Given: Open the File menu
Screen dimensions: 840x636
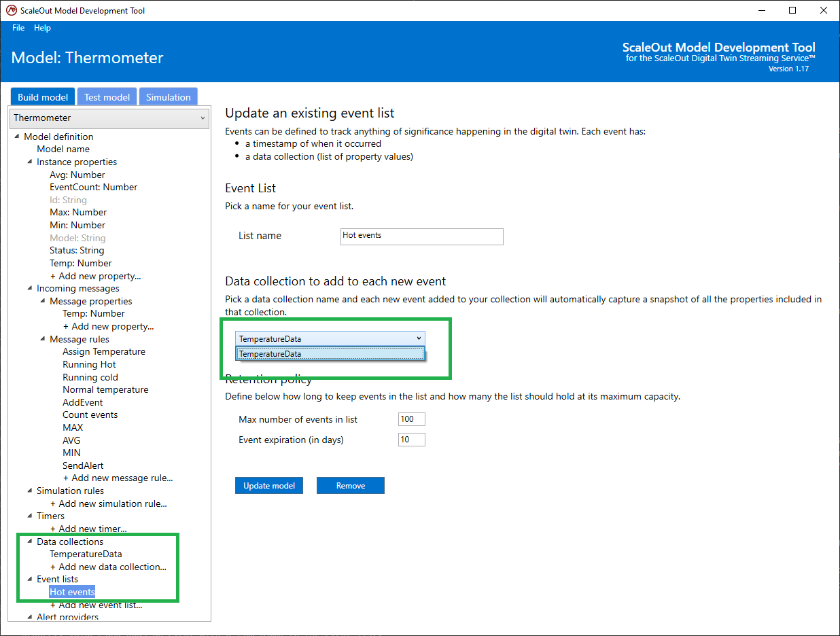Looking at the screenshot, I should 18,28.
